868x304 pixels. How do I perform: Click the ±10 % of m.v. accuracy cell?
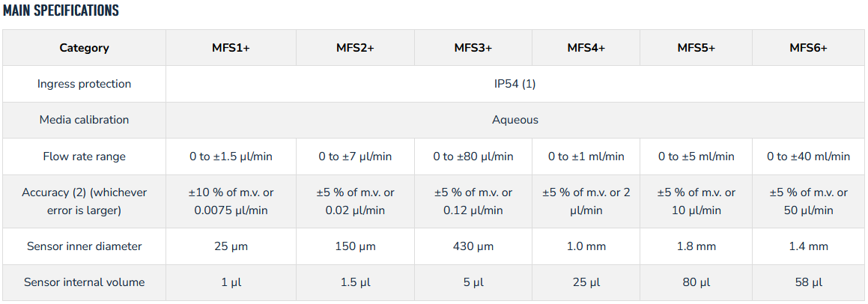tap(231, 201)
